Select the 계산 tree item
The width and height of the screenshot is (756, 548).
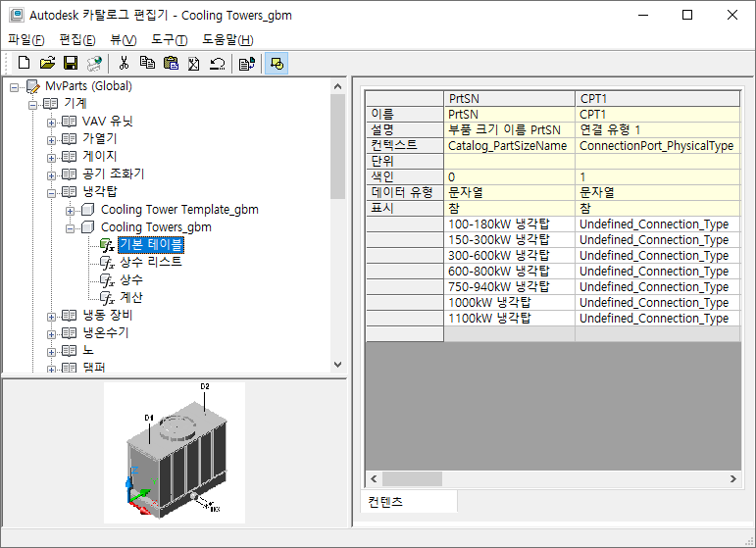tap(131, 297)
